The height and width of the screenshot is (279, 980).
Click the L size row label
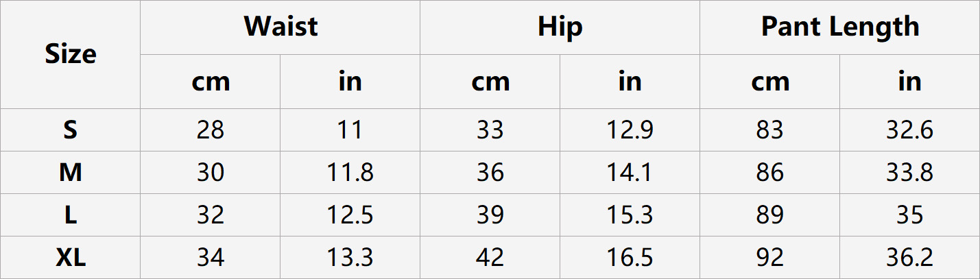pos(71,215)
